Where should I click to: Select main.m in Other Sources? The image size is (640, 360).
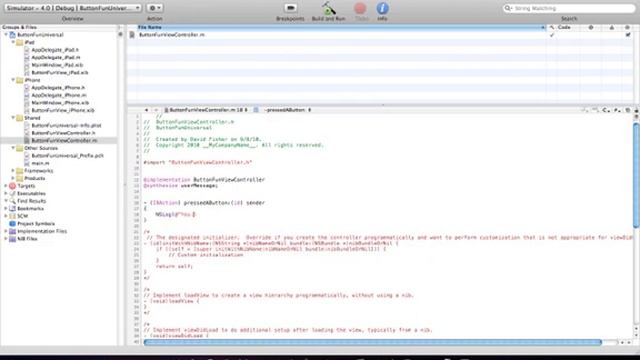(x=40, y=163)
